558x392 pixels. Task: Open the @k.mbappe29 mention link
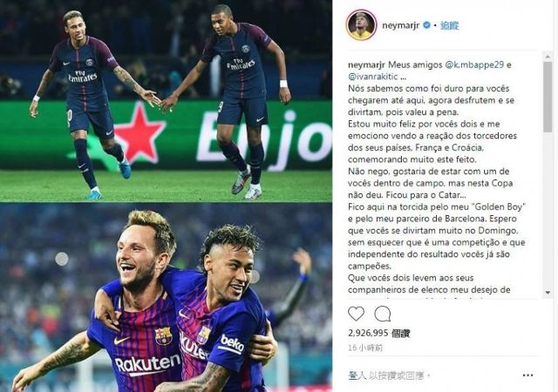(x=474, y=64)
